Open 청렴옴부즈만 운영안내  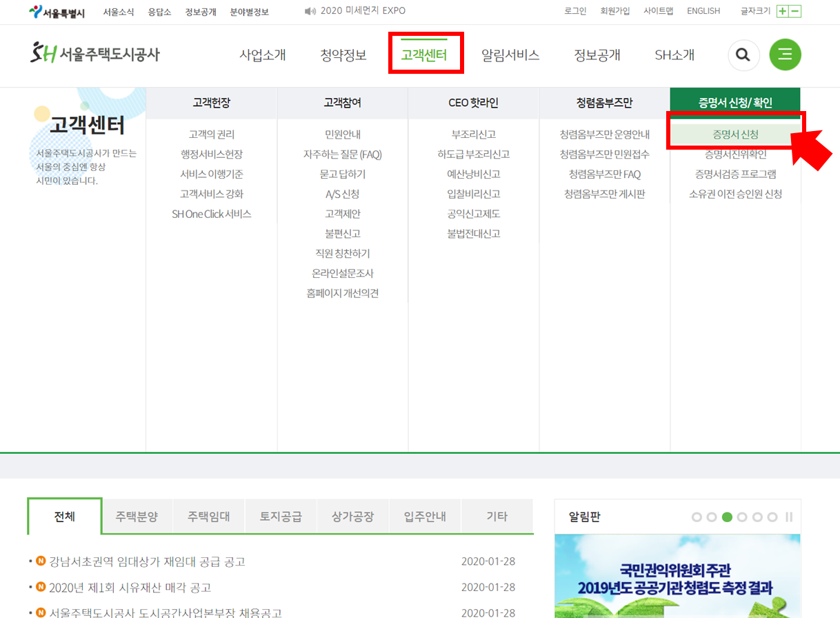click(x=605, y=134)
